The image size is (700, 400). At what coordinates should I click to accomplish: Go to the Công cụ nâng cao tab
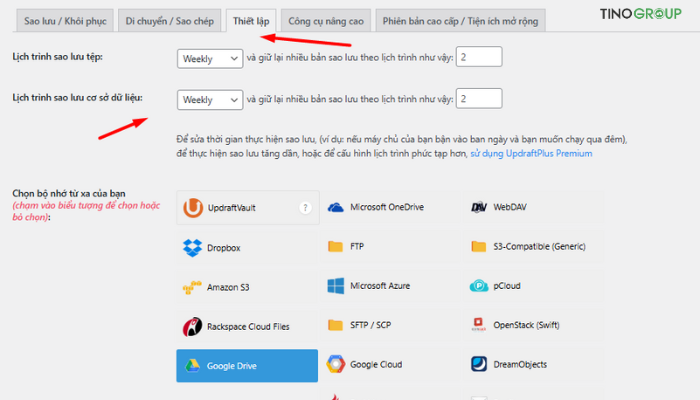click(x=326, y=21)
